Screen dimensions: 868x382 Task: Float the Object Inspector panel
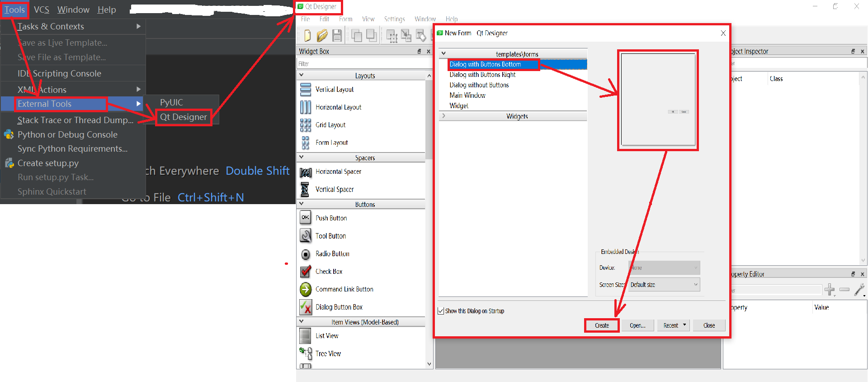point(853,52)
